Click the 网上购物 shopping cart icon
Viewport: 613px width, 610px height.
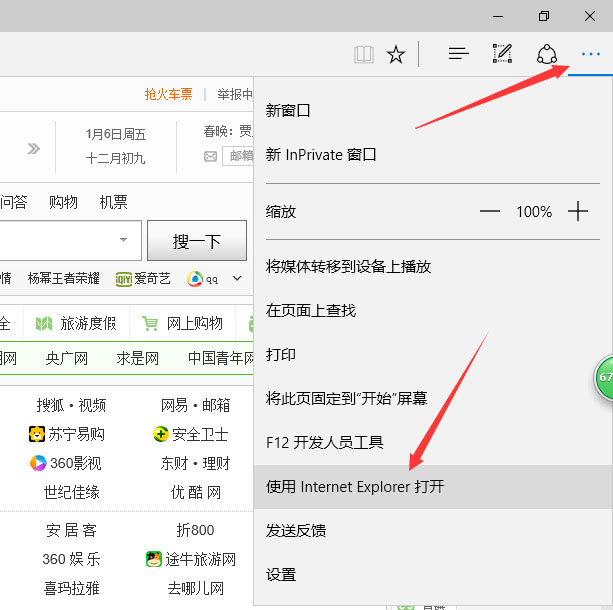(x=150, y=324)
